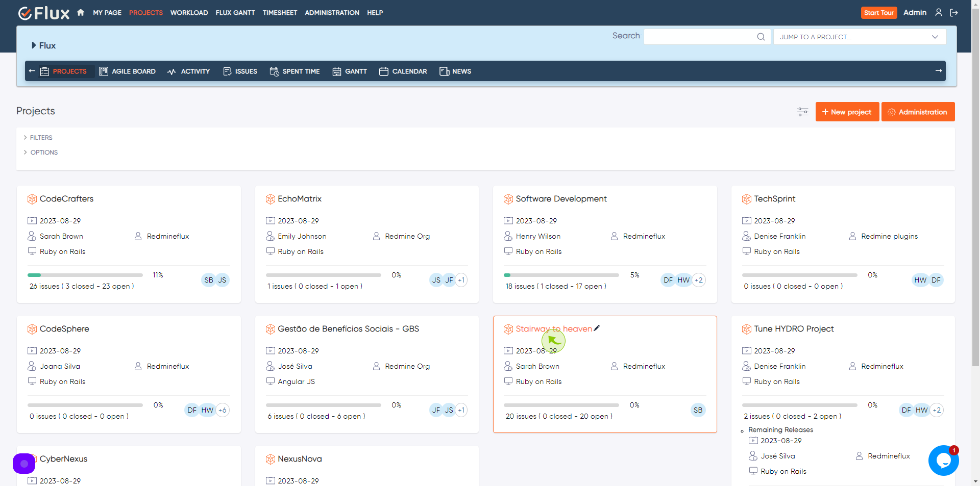This screenshot has width=980, height=486.
Task: Open the user profile icon
Action: point(938,13)
